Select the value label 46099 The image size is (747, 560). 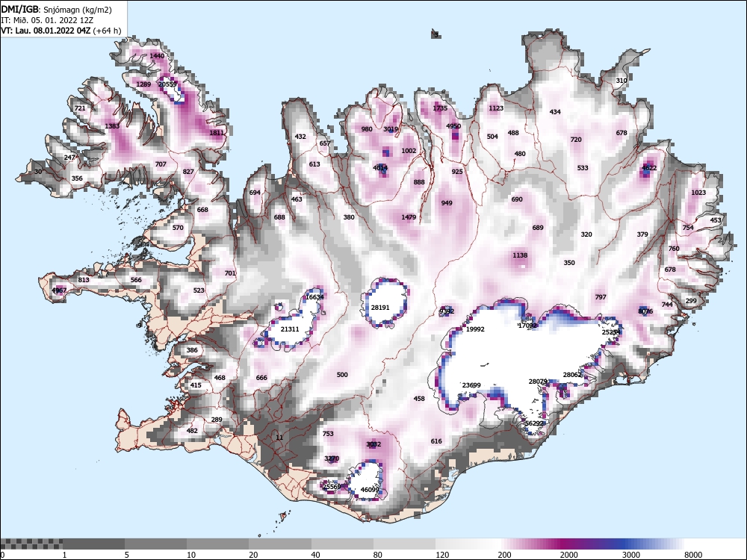(x=370, y=490)
